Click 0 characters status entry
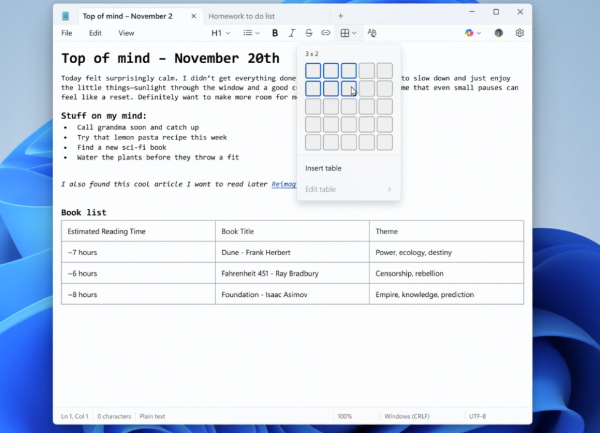 click(x=114, y=416)
